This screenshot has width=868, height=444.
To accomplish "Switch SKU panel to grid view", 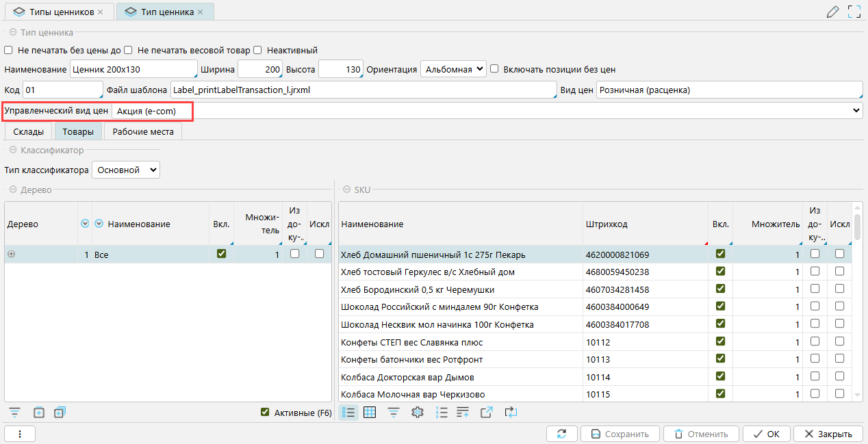I will click(370, 412).
